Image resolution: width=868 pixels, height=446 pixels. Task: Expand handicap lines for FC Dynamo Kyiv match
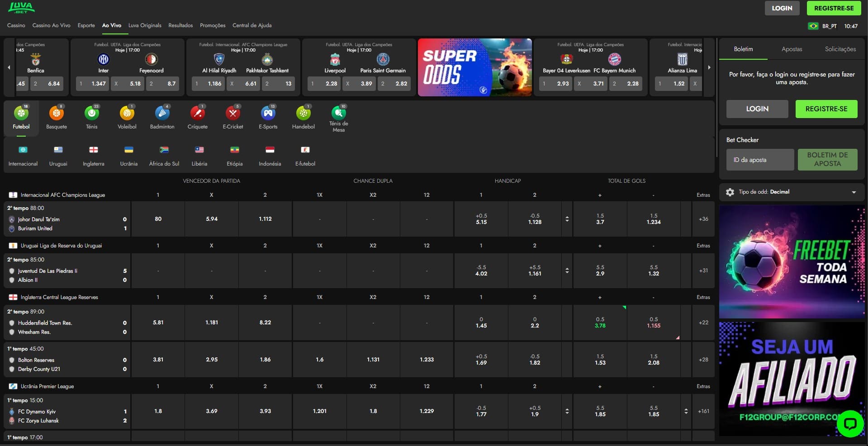[567, 411]
